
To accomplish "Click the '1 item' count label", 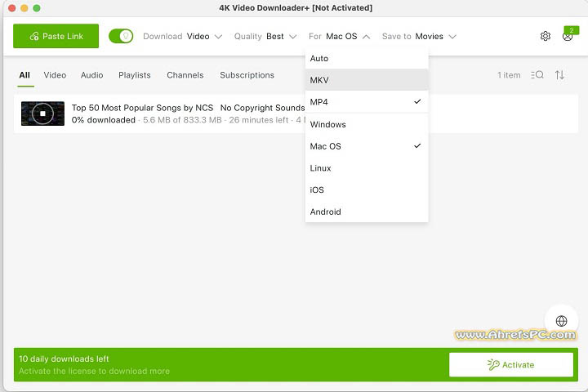I will point(509,75).
